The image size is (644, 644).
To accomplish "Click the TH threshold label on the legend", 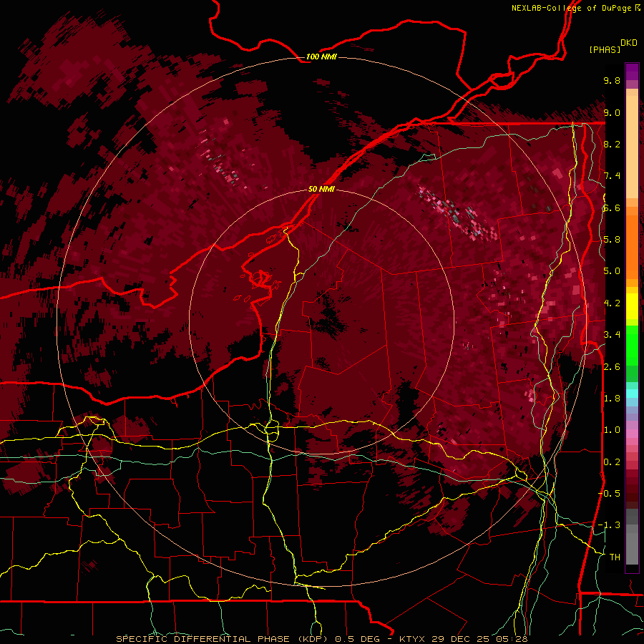I will 615,557.
